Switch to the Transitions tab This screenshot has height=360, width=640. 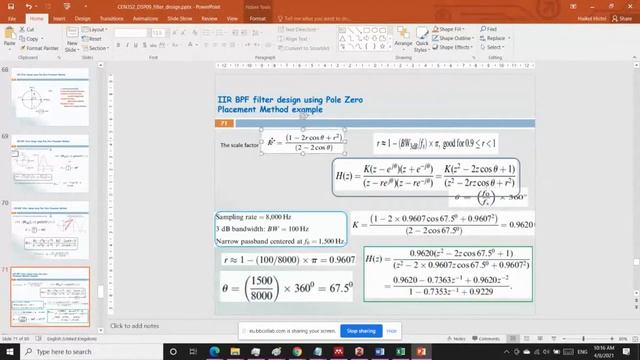[111, 19]
